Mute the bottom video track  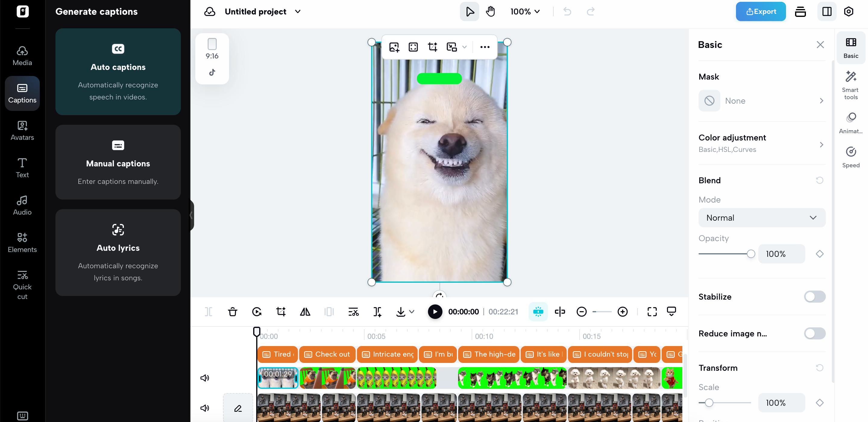click(205, 408)
